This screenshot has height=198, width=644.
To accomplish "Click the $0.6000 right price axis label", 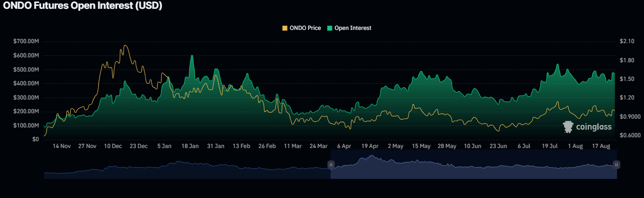I will tap(630, 135).
